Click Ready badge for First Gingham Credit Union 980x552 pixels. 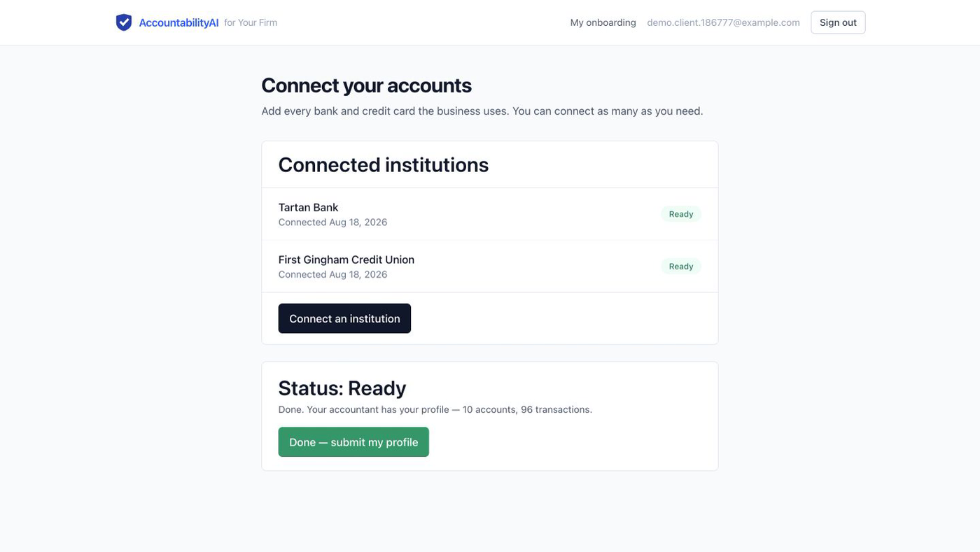click(x=680, y=266)
